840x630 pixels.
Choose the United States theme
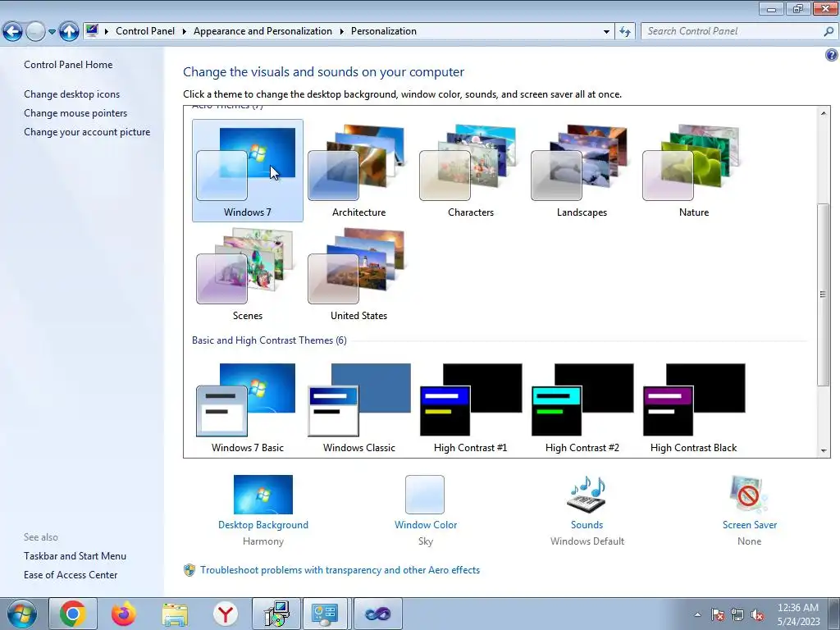click(359, 274)
